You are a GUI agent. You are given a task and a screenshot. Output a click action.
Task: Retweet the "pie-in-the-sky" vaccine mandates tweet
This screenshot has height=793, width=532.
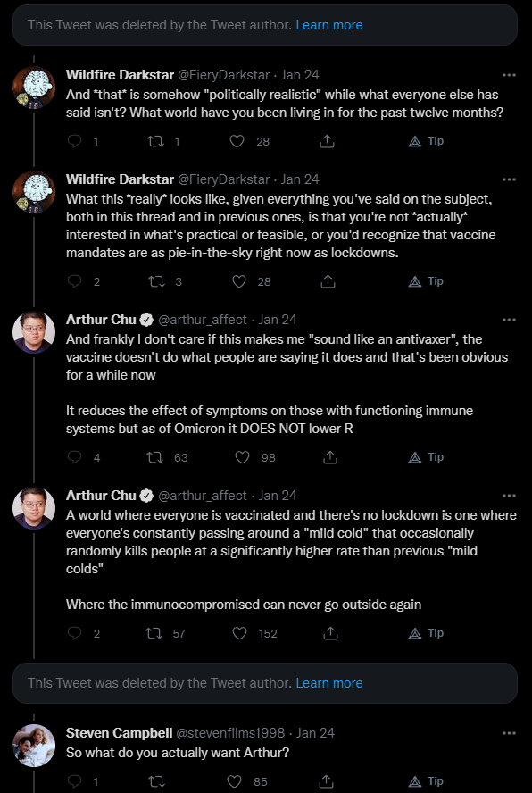point(155,281)
